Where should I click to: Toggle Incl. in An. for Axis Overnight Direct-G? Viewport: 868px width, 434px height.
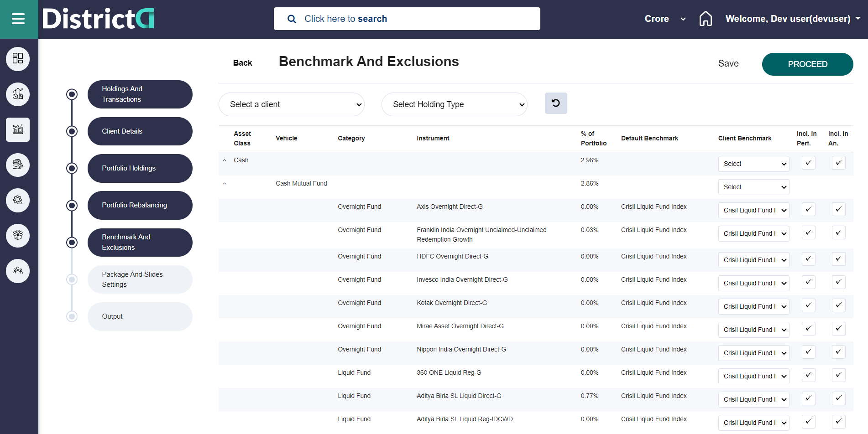(x=838, y=209)
